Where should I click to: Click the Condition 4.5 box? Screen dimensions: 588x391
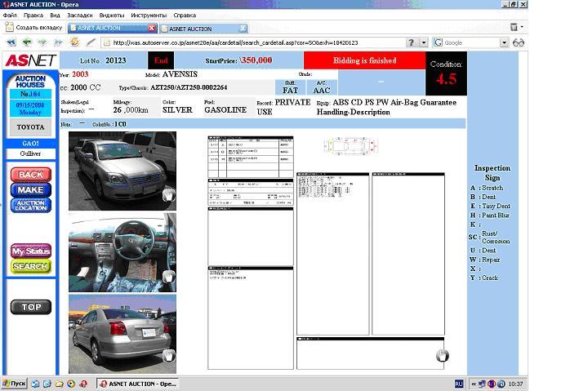tap(446, 73)
